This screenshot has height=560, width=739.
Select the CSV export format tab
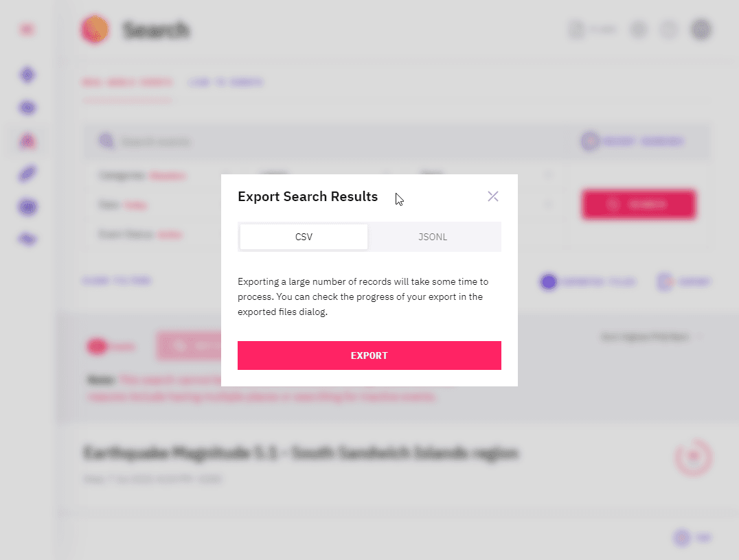click(303, 236)
